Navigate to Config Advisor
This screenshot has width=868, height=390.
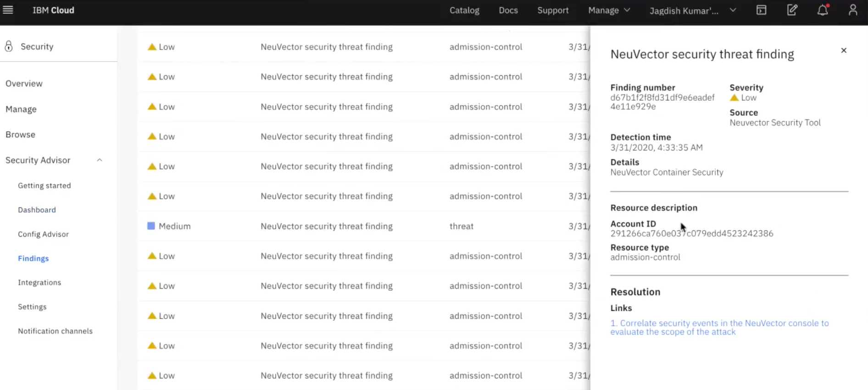[x=43, y=234]
